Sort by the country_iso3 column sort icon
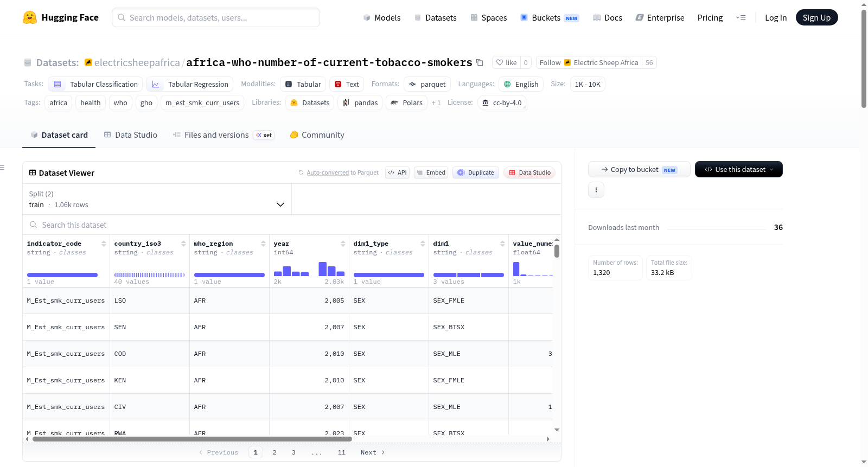Image resolution: width=868 pixels, height=467 pixels. [x=183, y=244]
